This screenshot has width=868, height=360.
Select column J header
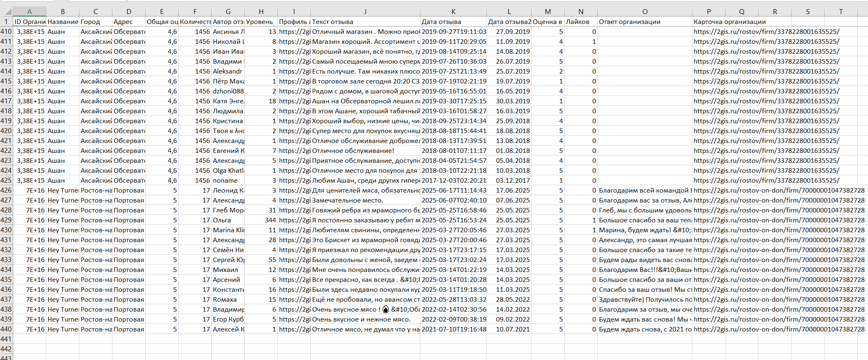[365, 12]
